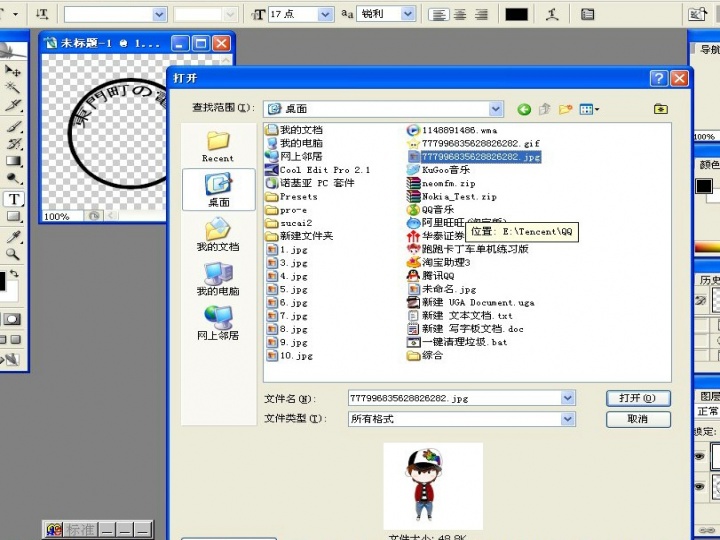Open the disabled font style dropdown
The image size is (720, 540).
tap(230, 15)
